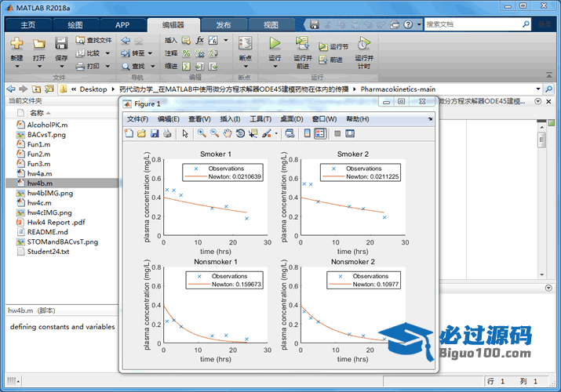Switch to the APP tab
Image resolution: width=561 pixels, height=392 pixels.
[122, 25]
